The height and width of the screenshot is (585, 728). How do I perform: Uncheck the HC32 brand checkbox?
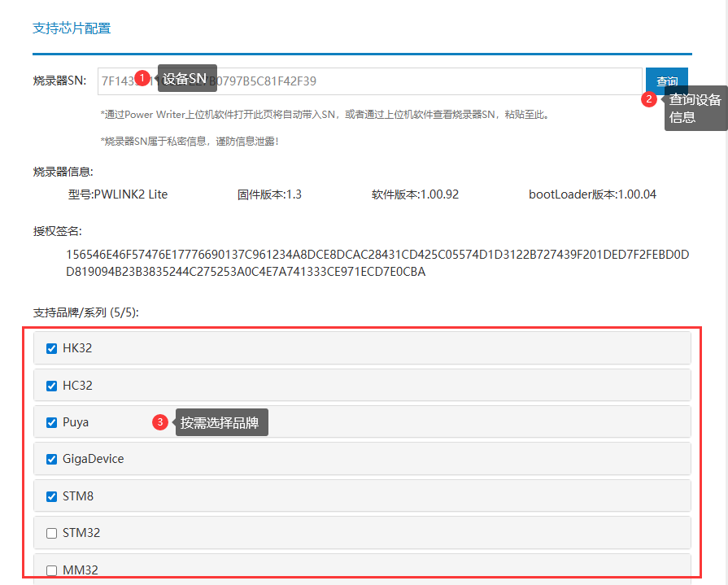click(52, 386)
